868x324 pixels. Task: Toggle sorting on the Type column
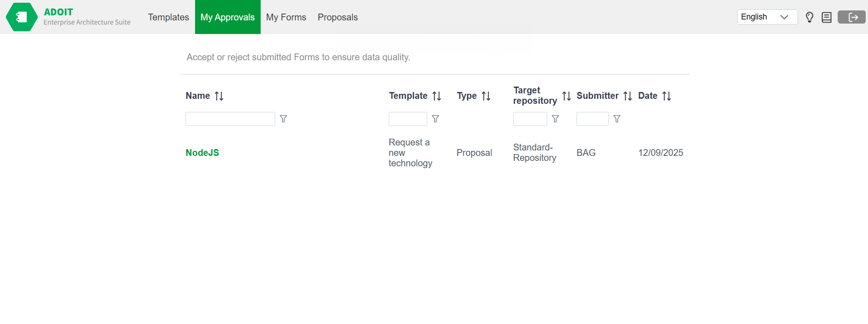pos(486,96)
